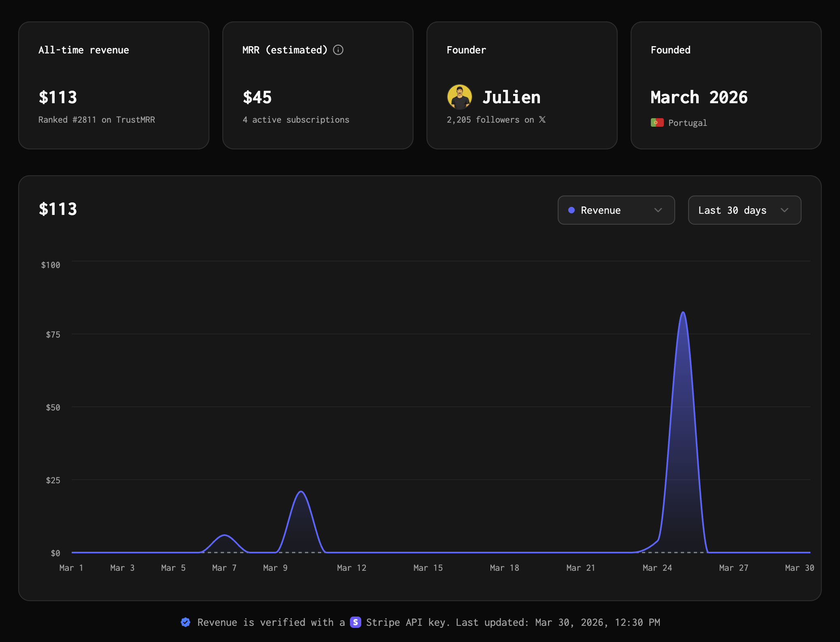Click the blue verified badge icon
The height and width of the screenshot is (642, 840).
coord(185,622)
